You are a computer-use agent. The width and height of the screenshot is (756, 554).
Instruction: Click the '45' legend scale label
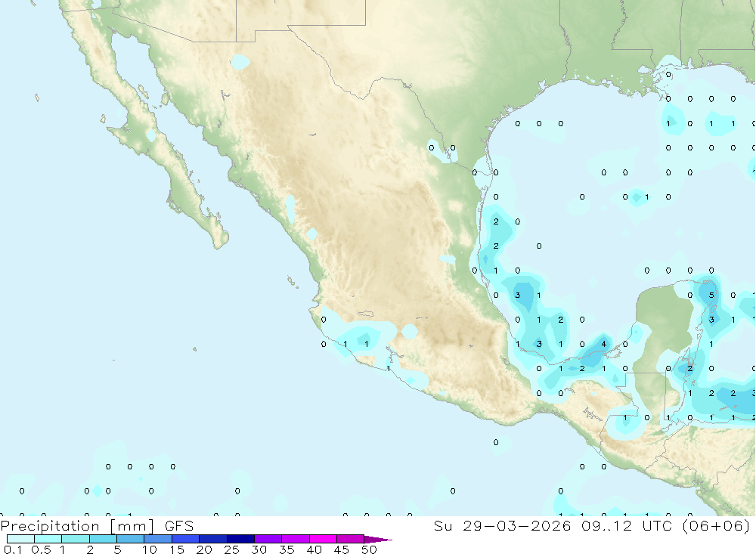[342, 549]
